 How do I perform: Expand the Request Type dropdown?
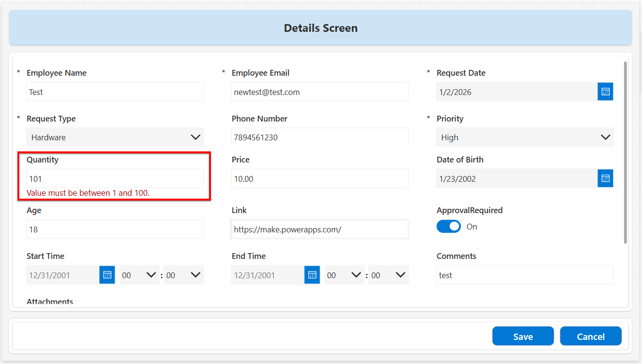(115, 137)
